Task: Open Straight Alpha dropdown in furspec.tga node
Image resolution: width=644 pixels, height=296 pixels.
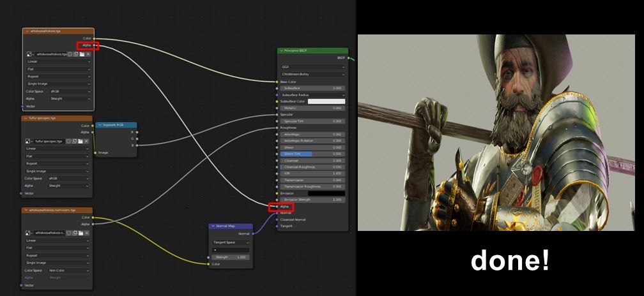Action: (68, 186)
